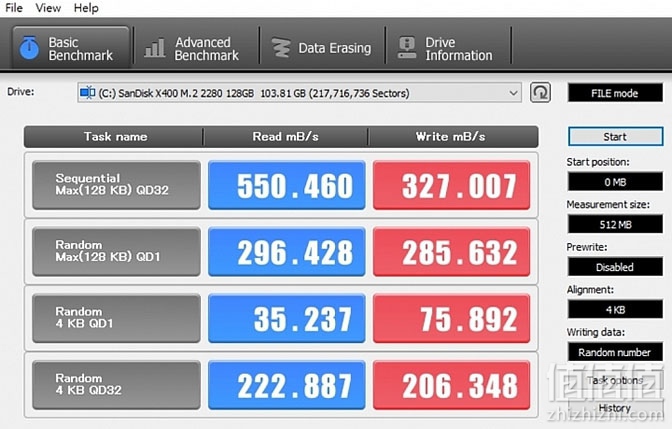
Task: Click the Drive Information disk icon
Action: point(407,48)
